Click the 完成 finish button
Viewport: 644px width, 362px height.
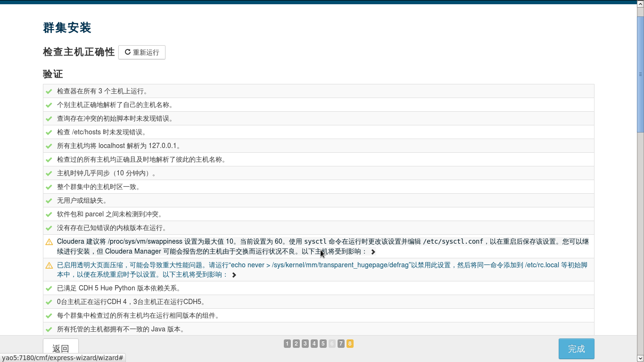click(x=576, y=349)
